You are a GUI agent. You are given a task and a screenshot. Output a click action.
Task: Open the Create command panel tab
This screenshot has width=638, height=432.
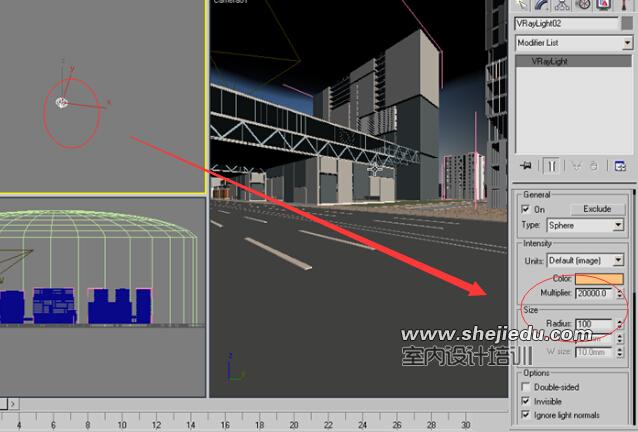(x=521, y=5)
